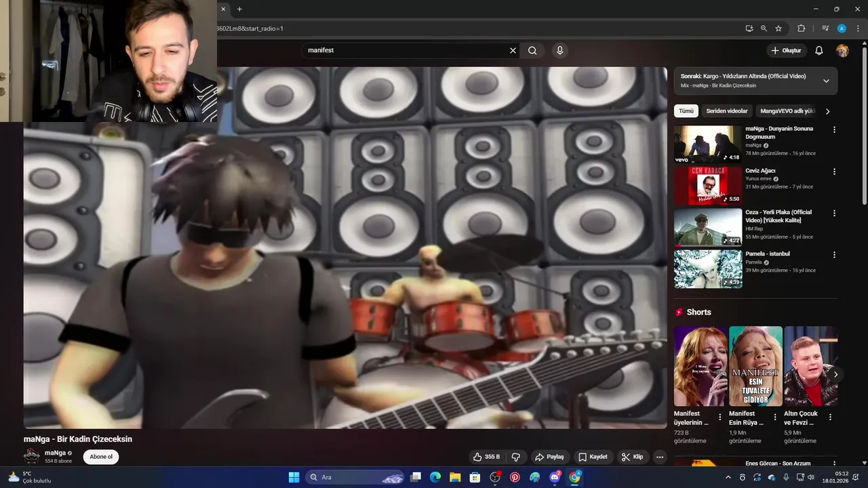Screen dimensions: 868x488
Task: Share the video via Paylaş
Action: coord(550,457)
